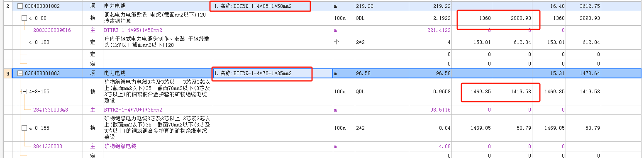Click name 电力电缆 in row 030408001002
The image size is (644, 158).
tap(115, 6)
